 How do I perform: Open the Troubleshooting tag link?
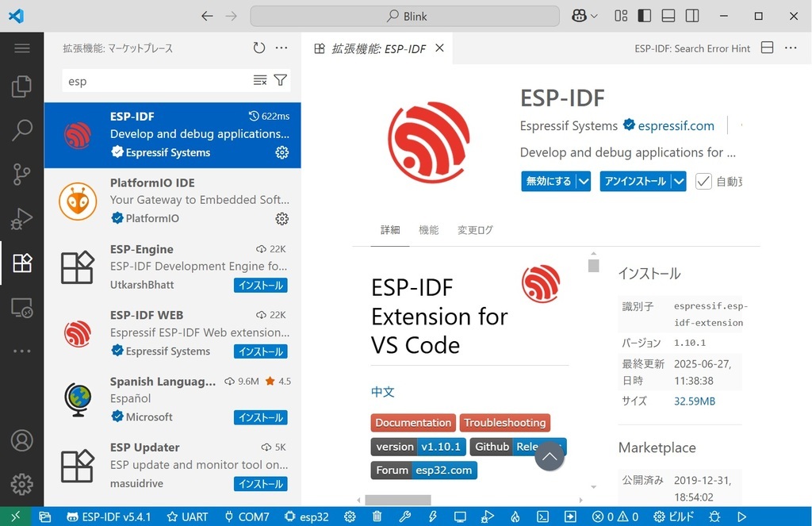505,423
